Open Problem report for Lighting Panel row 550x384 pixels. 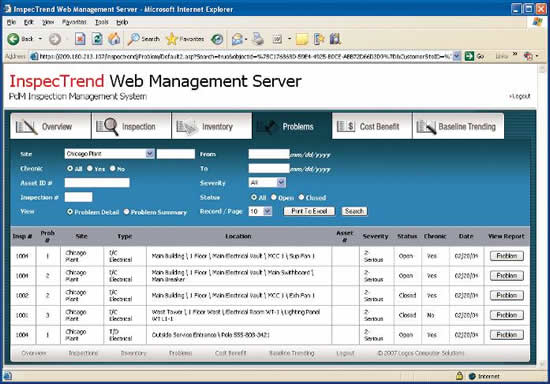(507, 315)
